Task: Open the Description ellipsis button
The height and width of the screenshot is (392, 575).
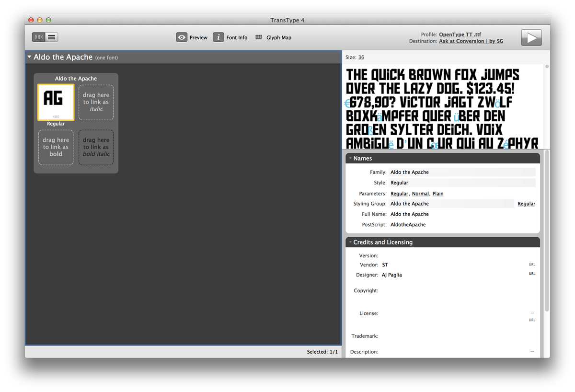Action: click(532, 351)
